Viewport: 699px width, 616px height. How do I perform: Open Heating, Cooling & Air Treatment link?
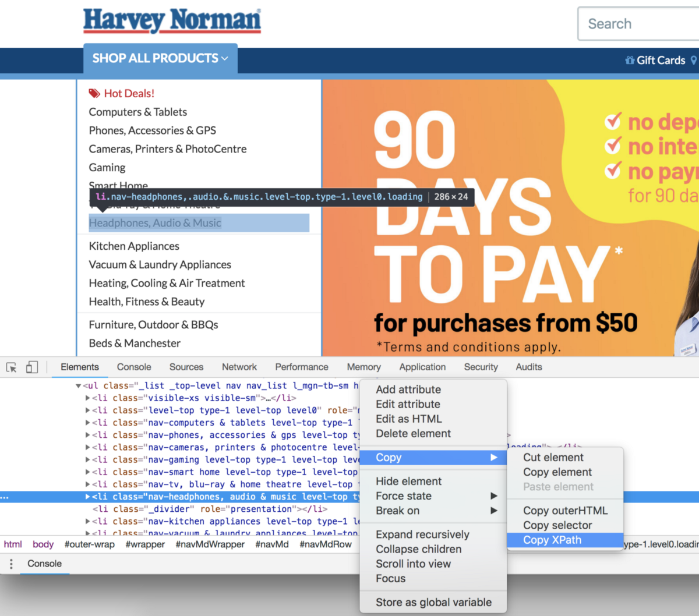[167, 284]
